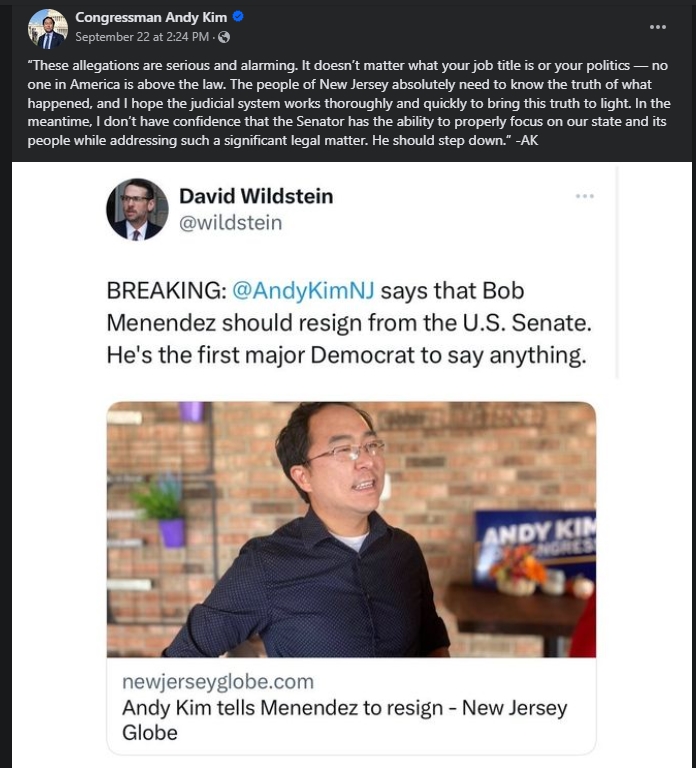696x768 pixels.
Task: Click David Wildstein's avatar in the tweet
Action: (137, 209)
